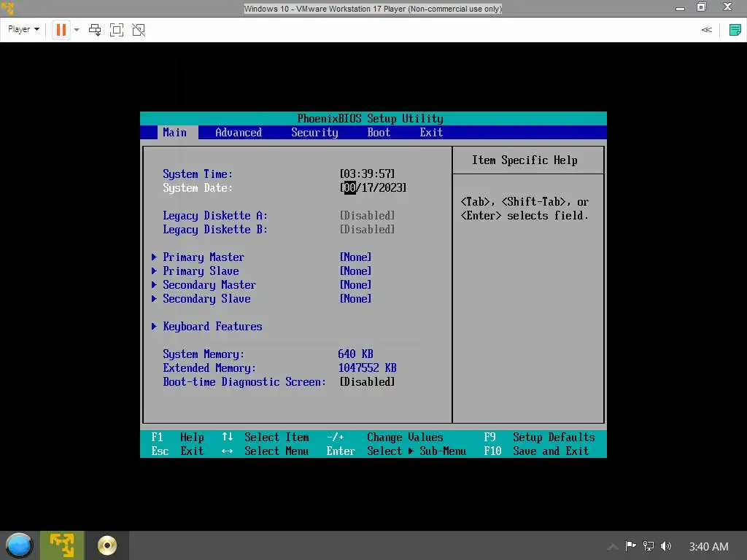Open the network tray icon
The image size is (747, 560).
[648, 546]
